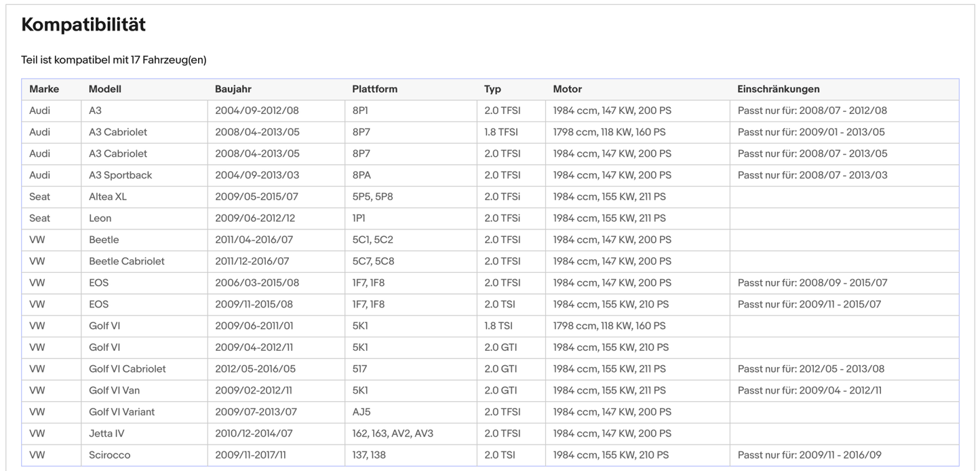Click the Modell column header
Screen dimensions: 980x471
[105, 89]
